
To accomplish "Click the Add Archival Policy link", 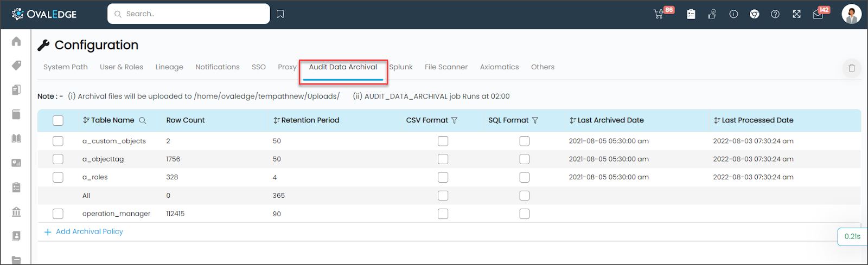I will tap(84, 231).
